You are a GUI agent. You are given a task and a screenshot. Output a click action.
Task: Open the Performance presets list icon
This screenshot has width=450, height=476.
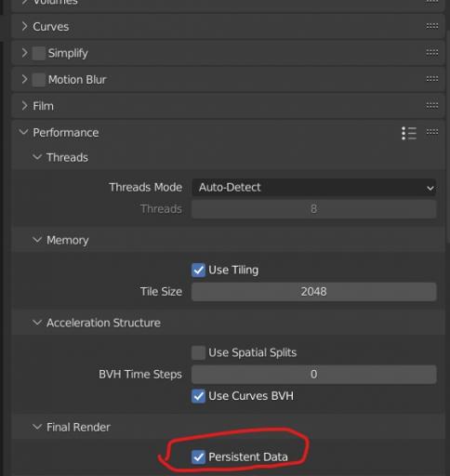(409, 133)
